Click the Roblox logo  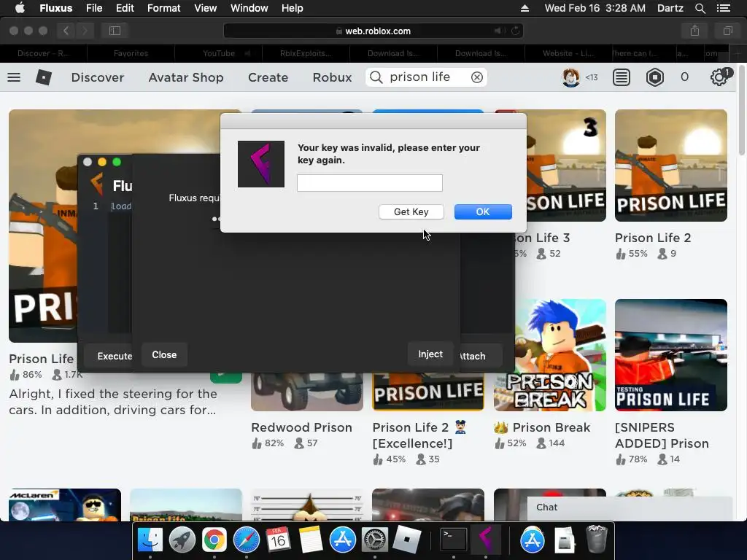coord(43,77)
